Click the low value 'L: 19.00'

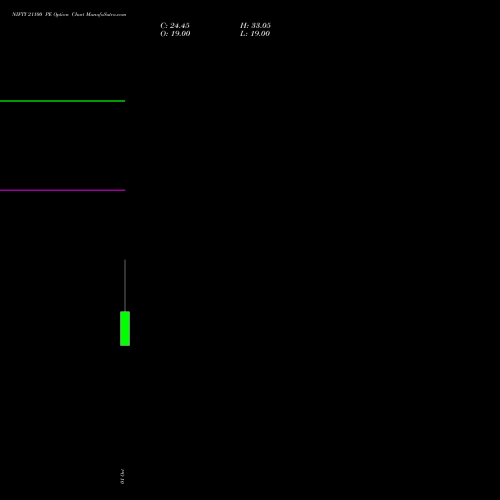tap(255, 34)
